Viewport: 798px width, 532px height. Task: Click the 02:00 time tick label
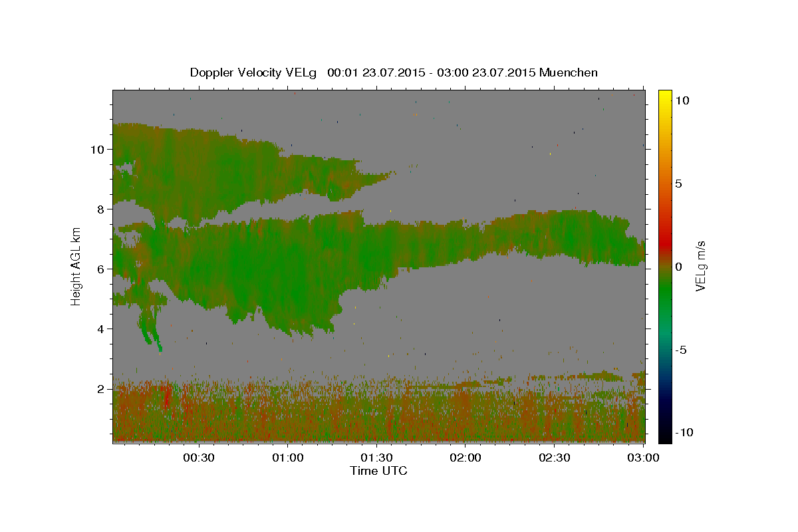click(465, 458)
